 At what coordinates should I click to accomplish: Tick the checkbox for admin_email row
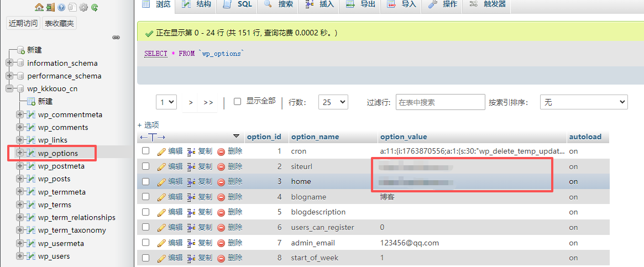tap(146, 242)
